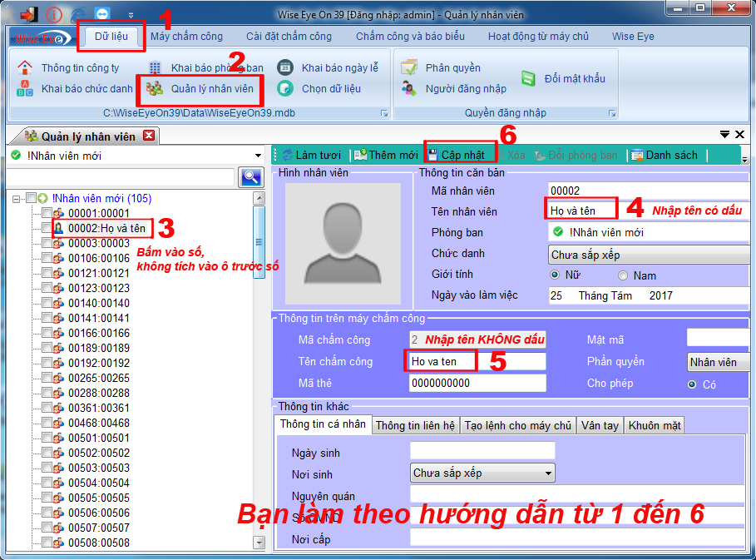This screenshot has width=756, height=560.
Task: Open Thông tin công ty from ribbon
Action: pyautogui.click(x=68, y=68)
